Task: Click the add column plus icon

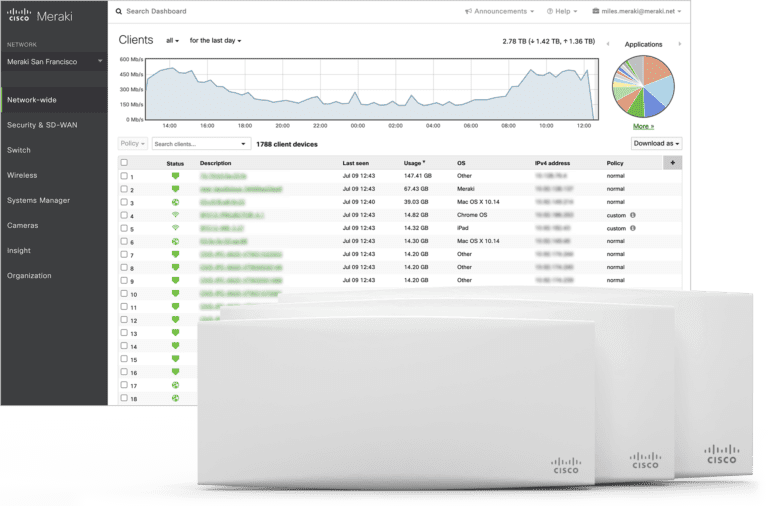Action: coord(672,162)
